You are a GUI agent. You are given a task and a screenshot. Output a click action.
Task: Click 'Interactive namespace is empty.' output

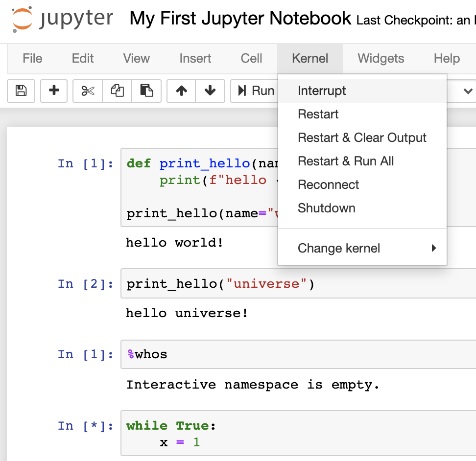coord(253,385)
